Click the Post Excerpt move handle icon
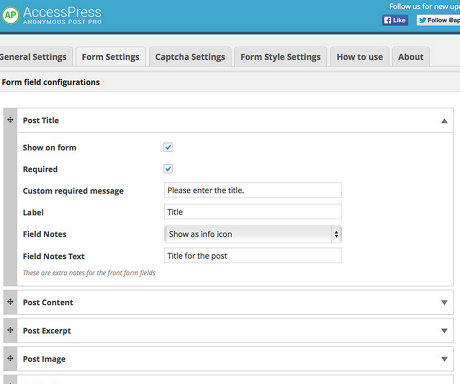 (x=10, y=330)
